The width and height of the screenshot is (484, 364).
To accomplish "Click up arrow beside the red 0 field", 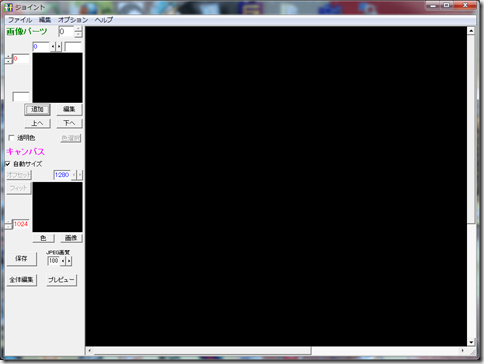I will pos(9,57).
